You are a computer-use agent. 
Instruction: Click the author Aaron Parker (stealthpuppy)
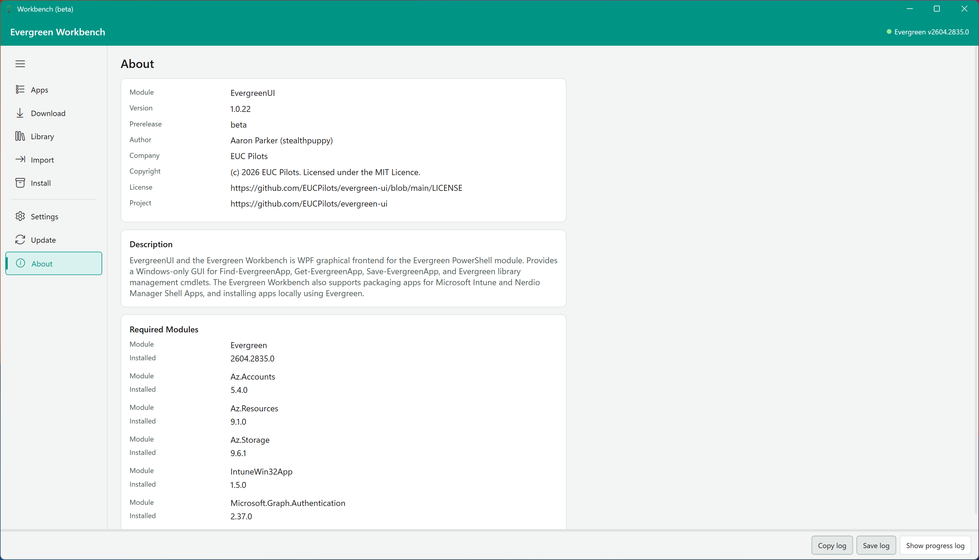tap(282, 140)
